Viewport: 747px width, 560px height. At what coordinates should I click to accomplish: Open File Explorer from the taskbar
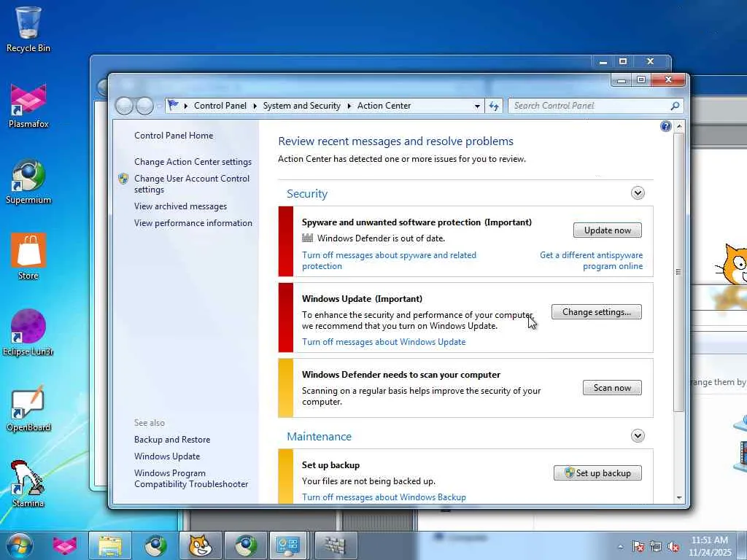(x=110, y=545)
